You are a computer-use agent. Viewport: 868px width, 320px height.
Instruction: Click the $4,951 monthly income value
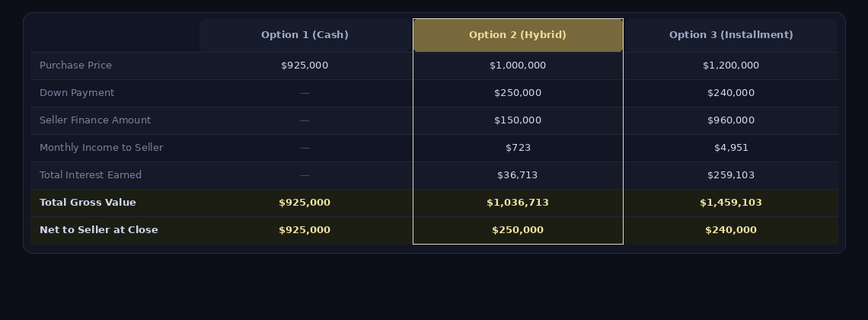pos(731,148)
